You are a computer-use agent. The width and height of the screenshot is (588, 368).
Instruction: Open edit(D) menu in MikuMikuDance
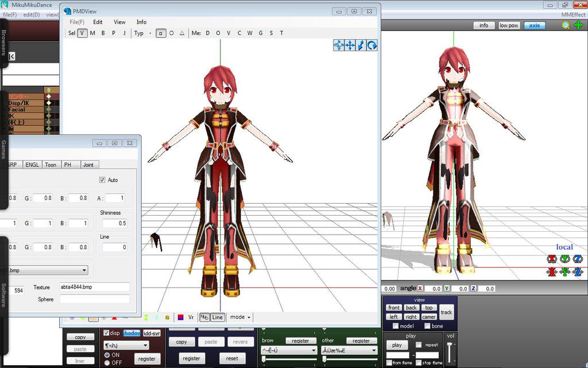pyautogui.click(x=32, y=14)
